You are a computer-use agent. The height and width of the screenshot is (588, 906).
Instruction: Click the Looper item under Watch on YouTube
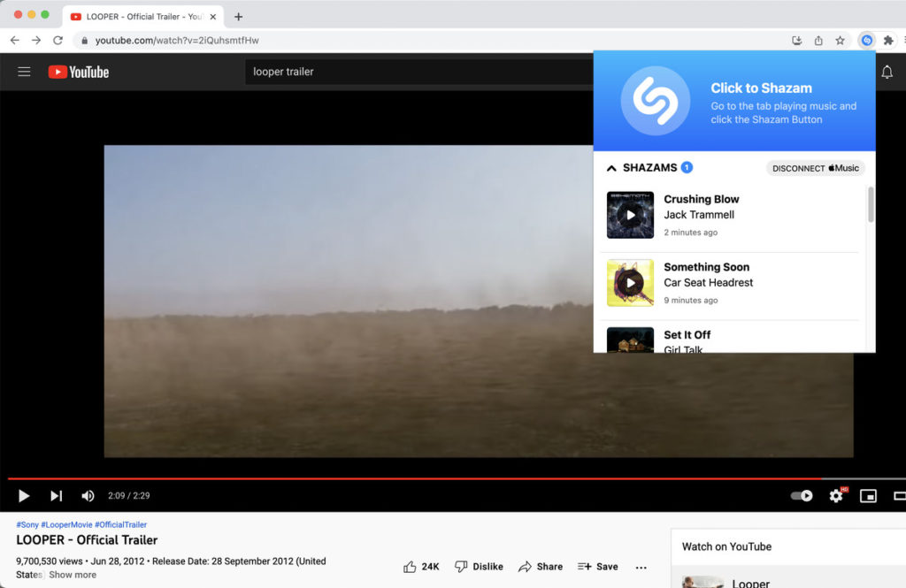click(750, 582)
